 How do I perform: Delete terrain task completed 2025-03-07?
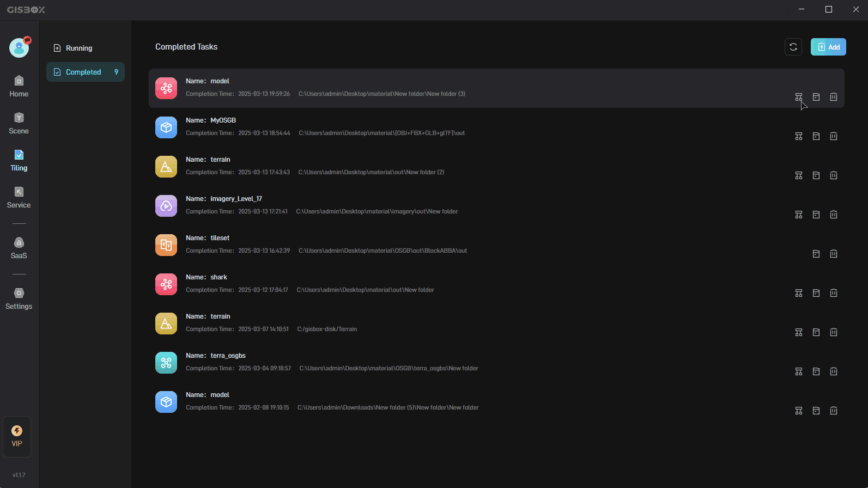pyautogui.click(x=834, y=332)
